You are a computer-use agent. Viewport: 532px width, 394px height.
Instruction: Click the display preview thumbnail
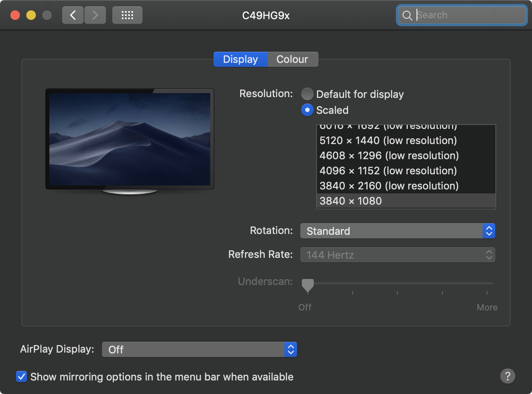(x=129, y=138)
